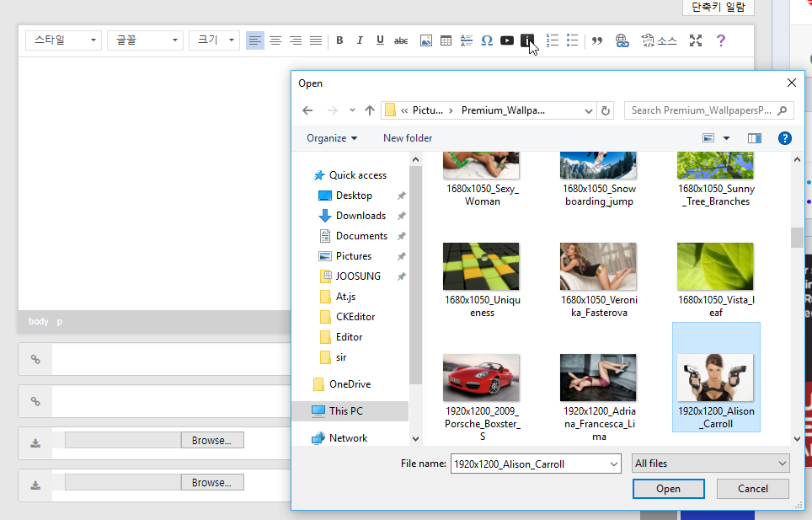Open the Organize menu
The image size is (812, 520).
point(332,138)
